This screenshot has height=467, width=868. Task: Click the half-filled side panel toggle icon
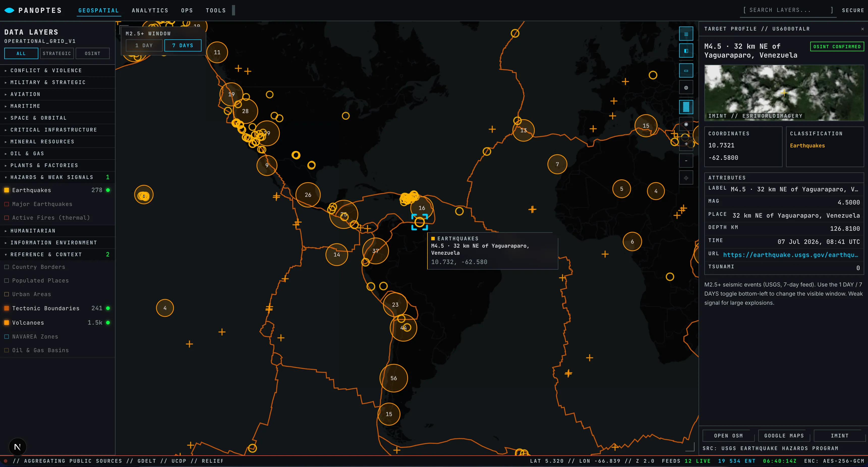(686, 50)
